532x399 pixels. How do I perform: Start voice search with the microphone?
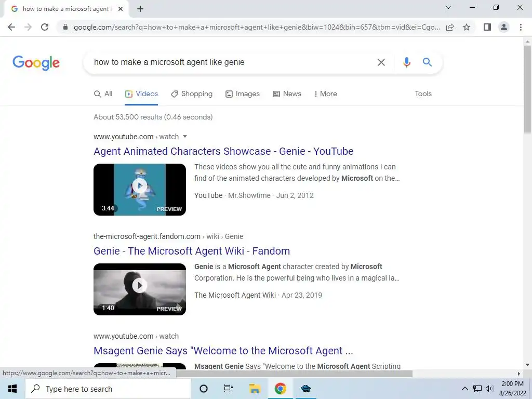[406, 62]
